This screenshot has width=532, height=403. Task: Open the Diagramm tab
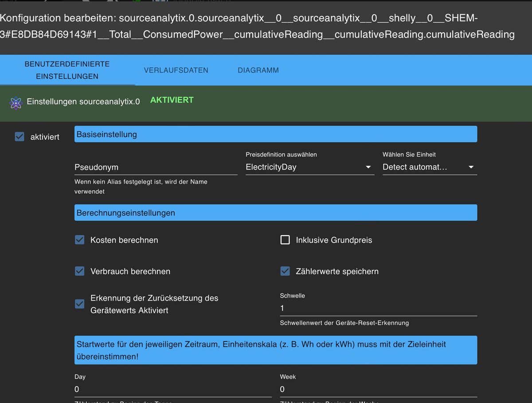(258, 70)
